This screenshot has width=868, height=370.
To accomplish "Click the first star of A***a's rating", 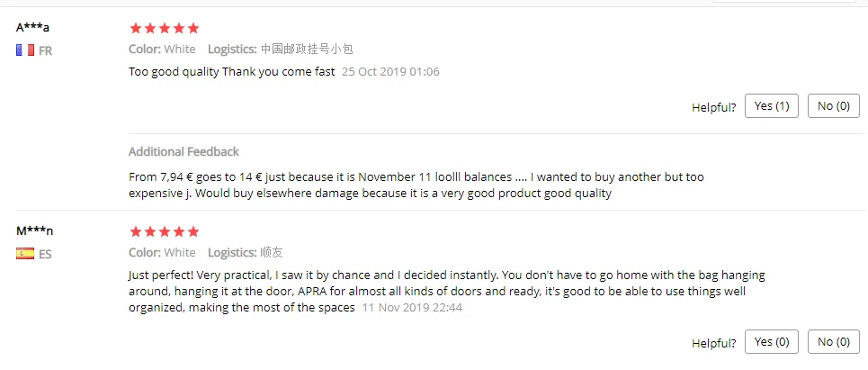I will (136, 28).
